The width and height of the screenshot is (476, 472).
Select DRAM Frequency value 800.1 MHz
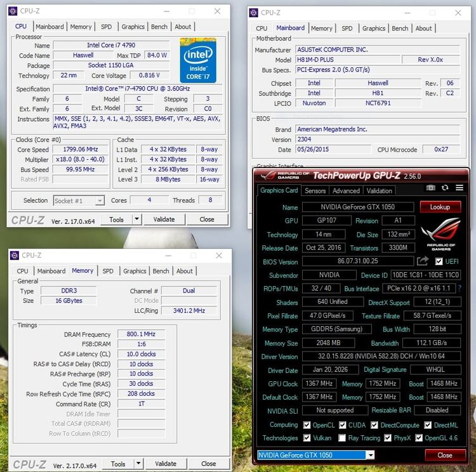(x=141, y=334)
